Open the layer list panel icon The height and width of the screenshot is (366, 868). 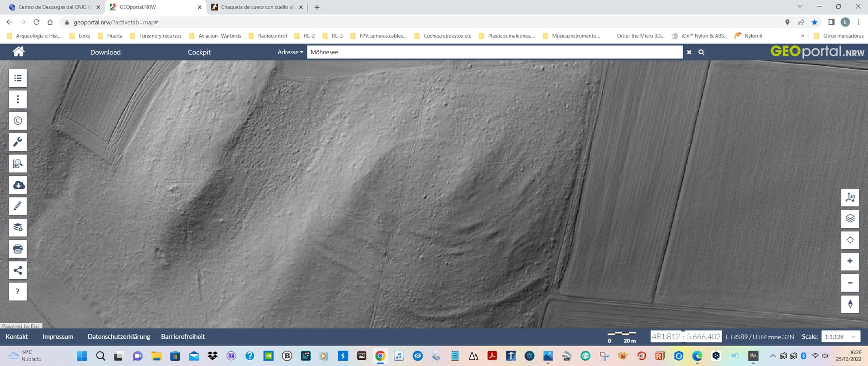(x=18, y=78)
